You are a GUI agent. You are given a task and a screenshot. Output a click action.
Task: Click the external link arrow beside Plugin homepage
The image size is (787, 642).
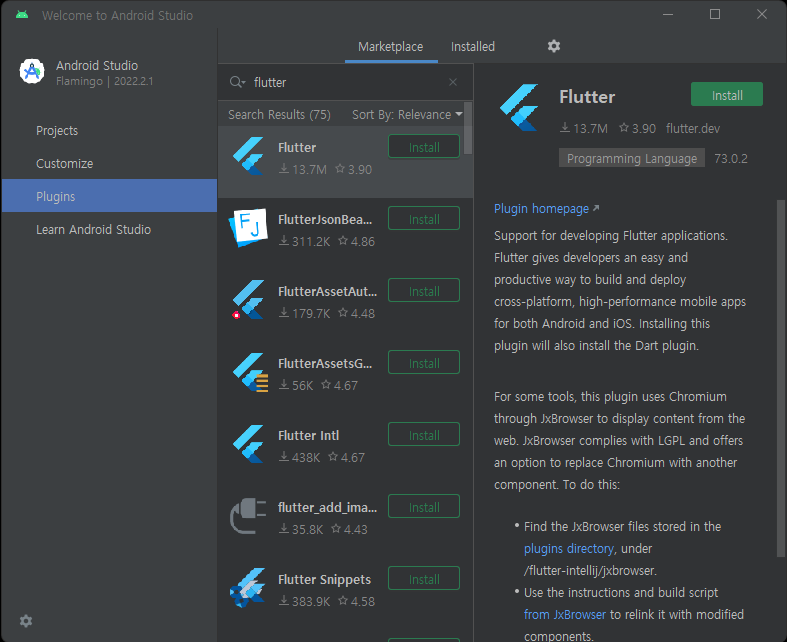click(x=596, y=208)
